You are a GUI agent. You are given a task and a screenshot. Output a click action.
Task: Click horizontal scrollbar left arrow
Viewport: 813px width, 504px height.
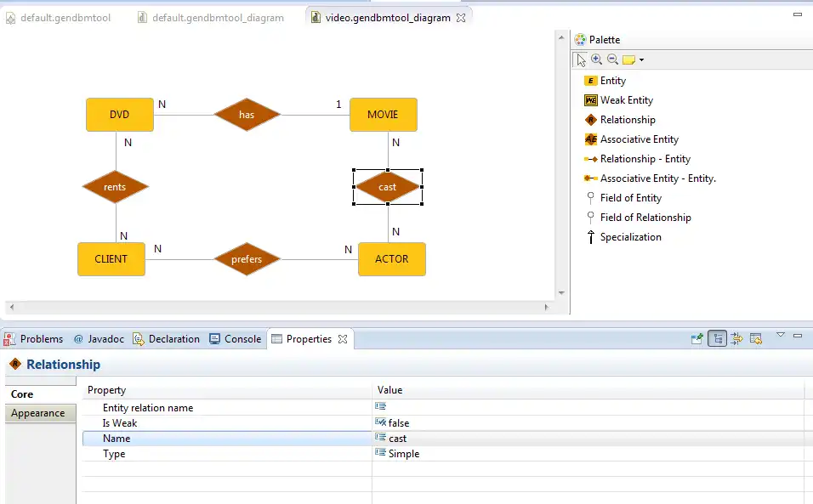click(12, 307)
